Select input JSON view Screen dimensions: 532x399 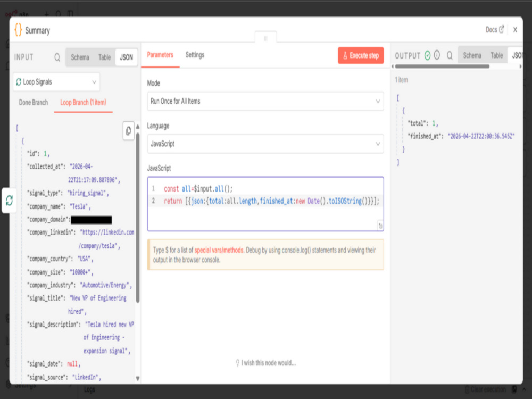[x=126, y=57]
